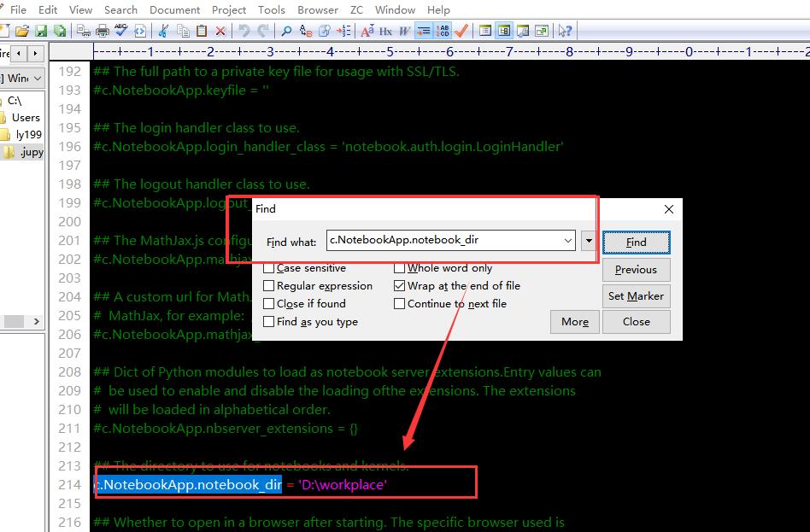This screenshot has width=810, height=532.
Task: Click the Cut scissors toolbar icon
Action: [x=164, y=31]
